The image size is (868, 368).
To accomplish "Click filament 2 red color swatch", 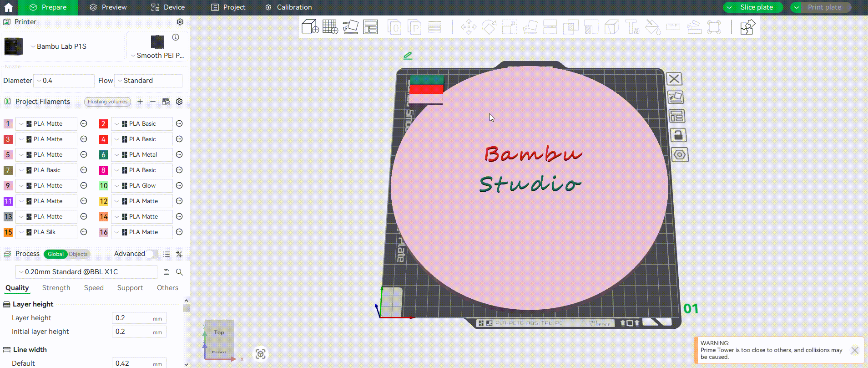I will click(x=103, y=124).
